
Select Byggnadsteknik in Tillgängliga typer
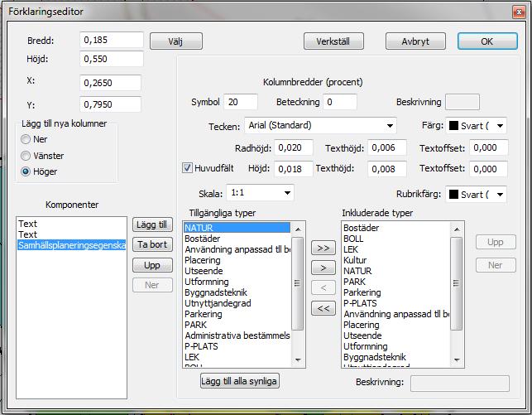[237, 292]
